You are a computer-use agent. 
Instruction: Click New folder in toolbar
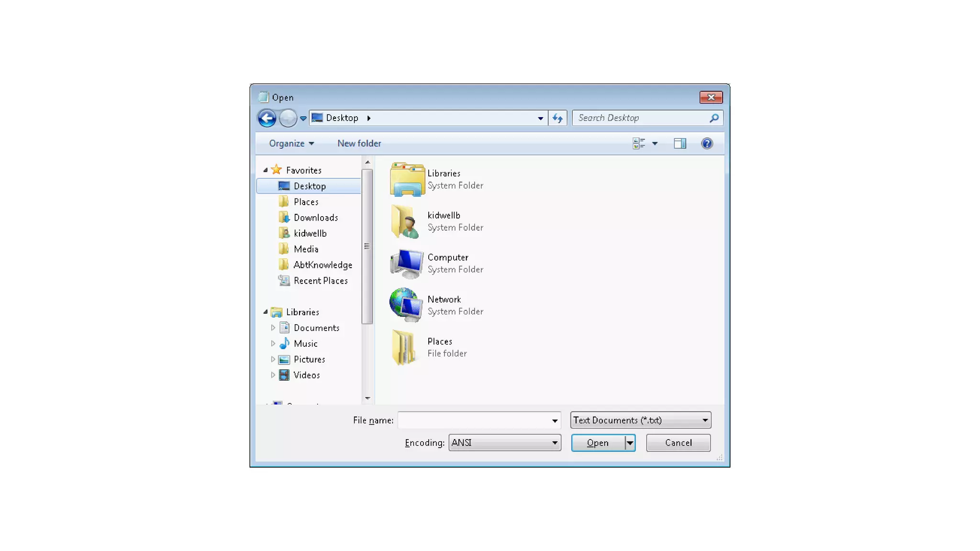[359, 143]
